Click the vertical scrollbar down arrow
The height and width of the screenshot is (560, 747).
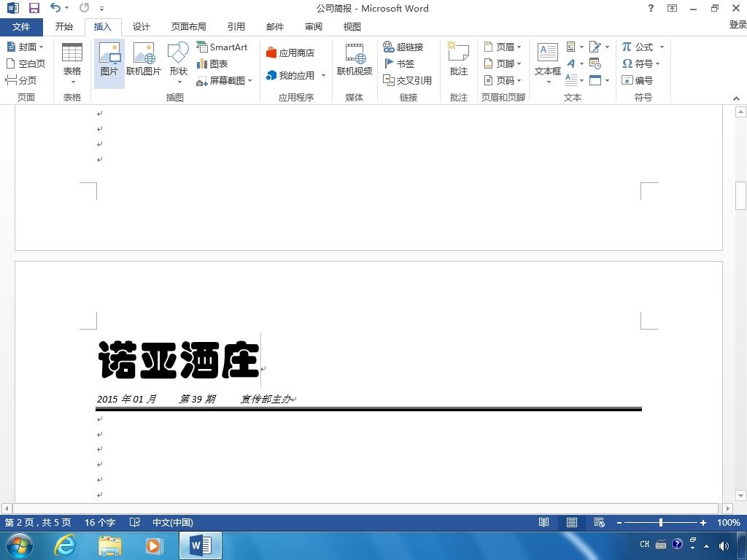pyautogui.click(x=740, y=496)
